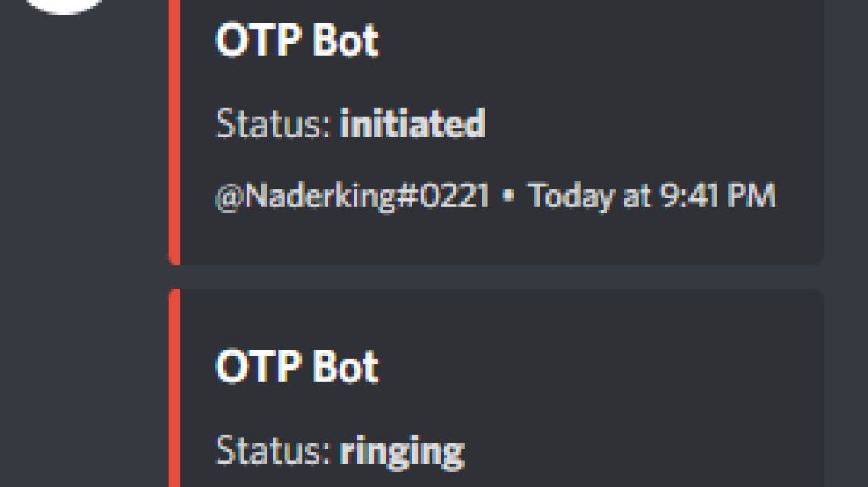Image resolution: width=868 pixels, height=487 pixels.
Task: Select the bold word ringing
Action: click(402, 452)
